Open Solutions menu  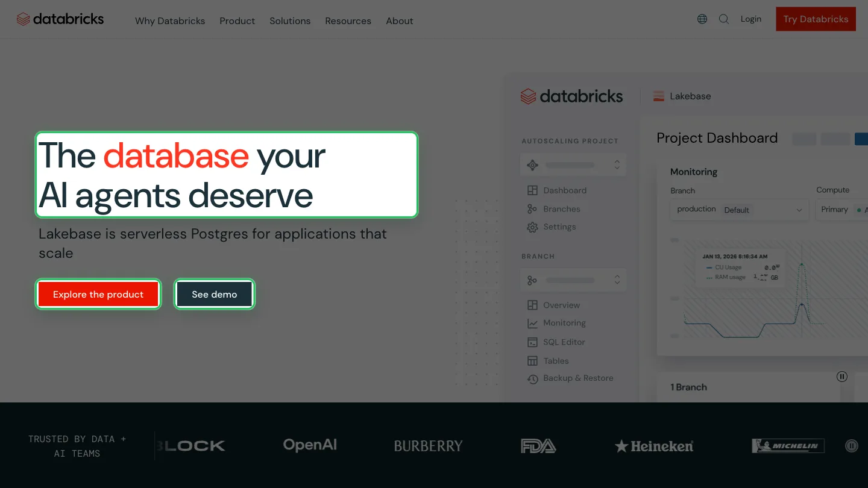290,20
